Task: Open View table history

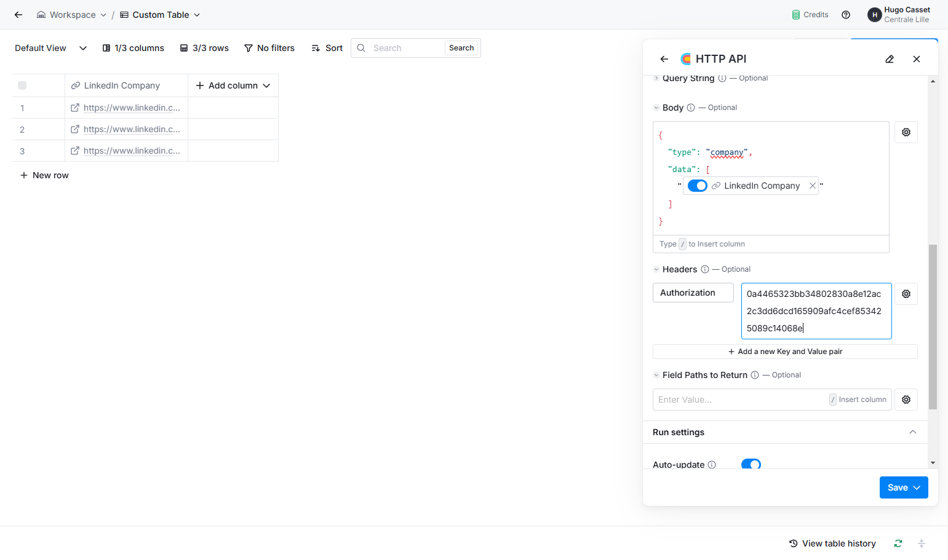Action: (x=832, y=543)
